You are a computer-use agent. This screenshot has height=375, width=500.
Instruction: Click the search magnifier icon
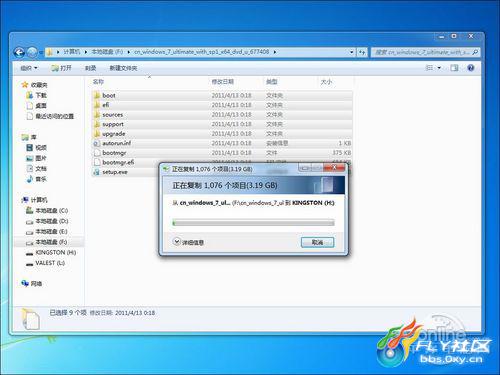(475, 52)
